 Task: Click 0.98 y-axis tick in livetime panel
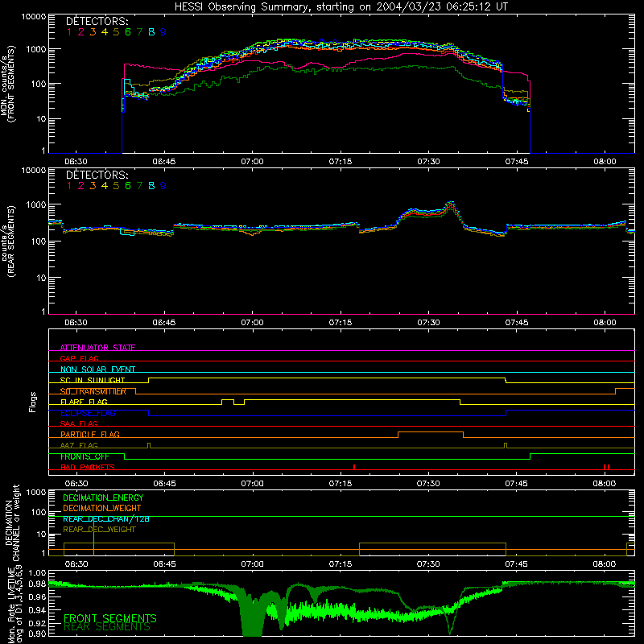coord(38,584)
